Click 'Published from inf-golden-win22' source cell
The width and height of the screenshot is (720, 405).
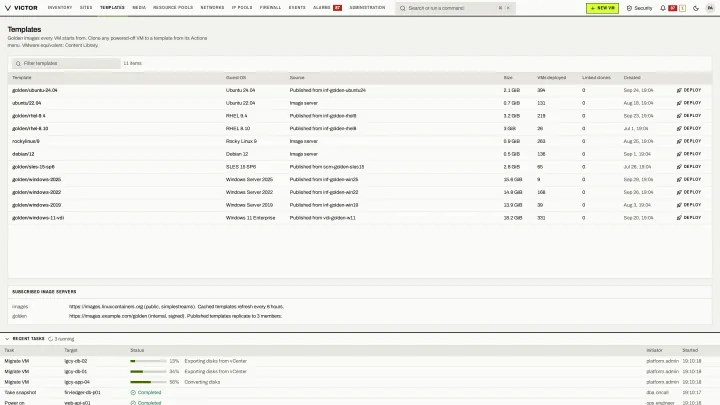click(x=324, y=192)
